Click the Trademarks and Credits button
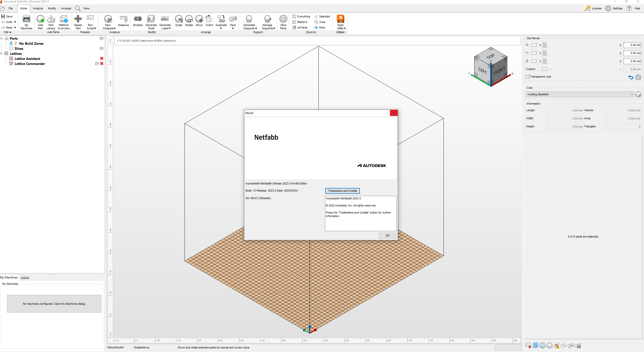 (x=342, y=191)
